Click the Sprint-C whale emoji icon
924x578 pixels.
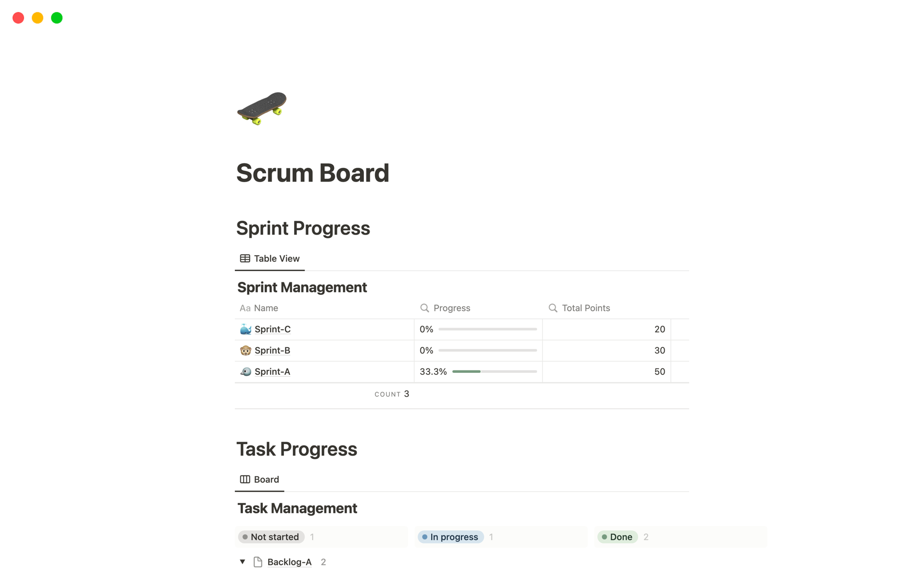(x=245, y=329)
